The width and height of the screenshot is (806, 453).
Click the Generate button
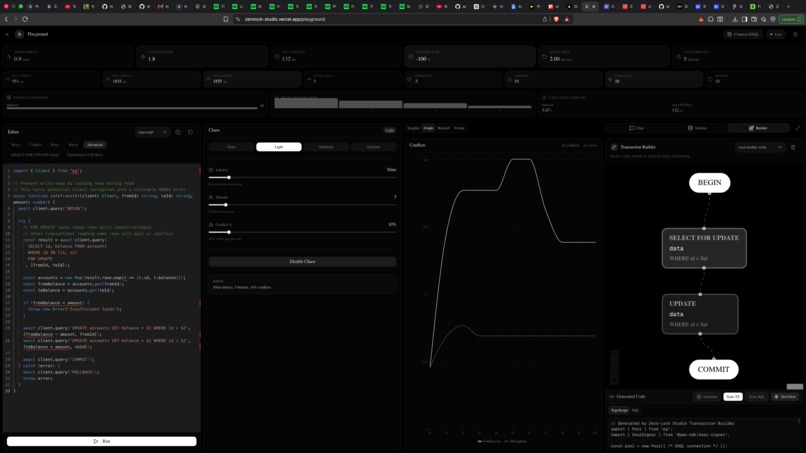(707, 396)
